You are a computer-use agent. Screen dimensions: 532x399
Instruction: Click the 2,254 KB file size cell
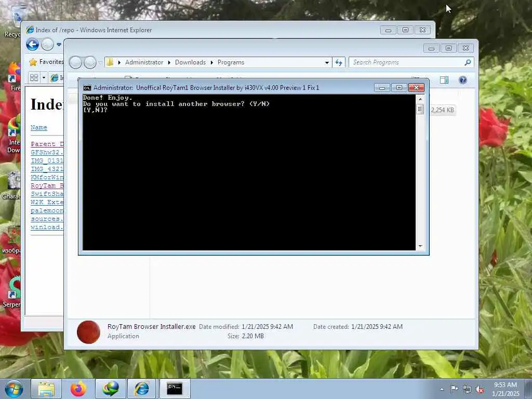(x=443, y=110)
